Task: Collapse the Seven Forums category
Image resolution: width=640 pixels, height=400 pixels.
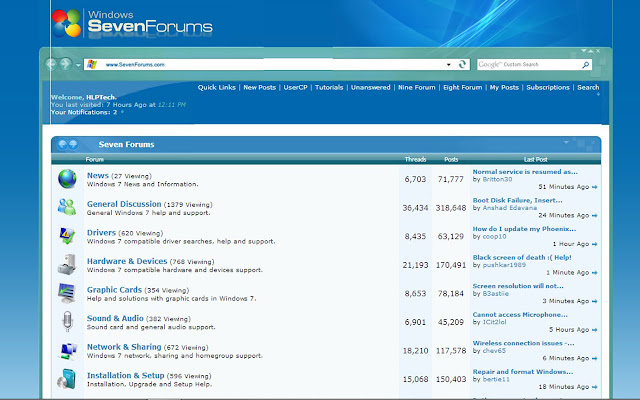Action: tap(566, 142)
